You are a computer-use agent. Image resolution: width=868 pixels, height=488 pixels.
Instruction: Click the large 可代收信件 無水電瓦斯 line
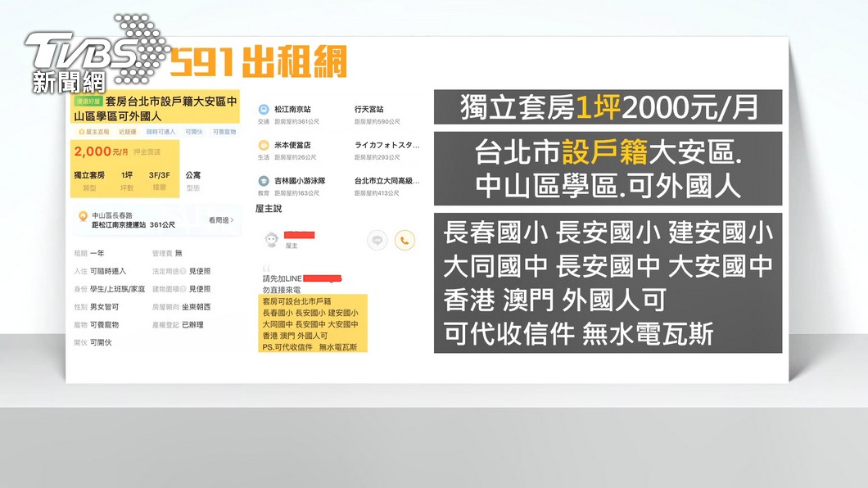click(578, 334)
